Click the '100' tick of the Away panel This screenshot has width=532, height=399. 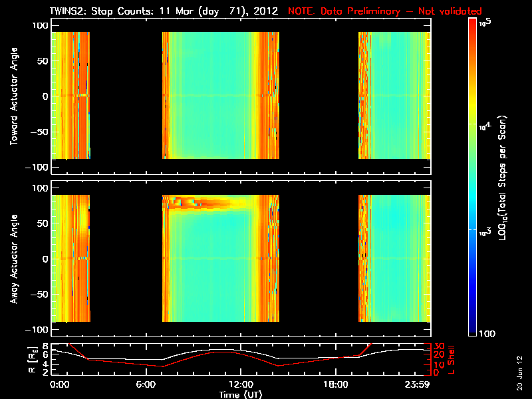tap(40, 188)
